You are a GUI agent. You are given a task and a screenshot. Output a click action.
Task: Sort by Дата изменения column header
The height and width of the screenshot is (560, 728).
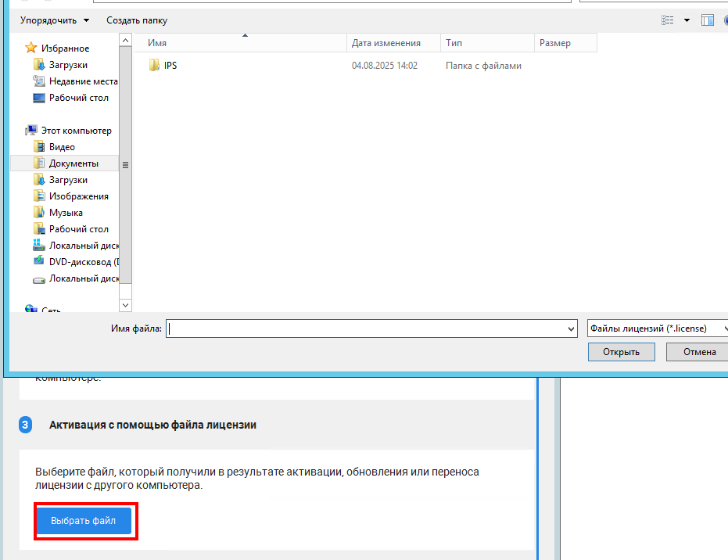pos(386,43)
